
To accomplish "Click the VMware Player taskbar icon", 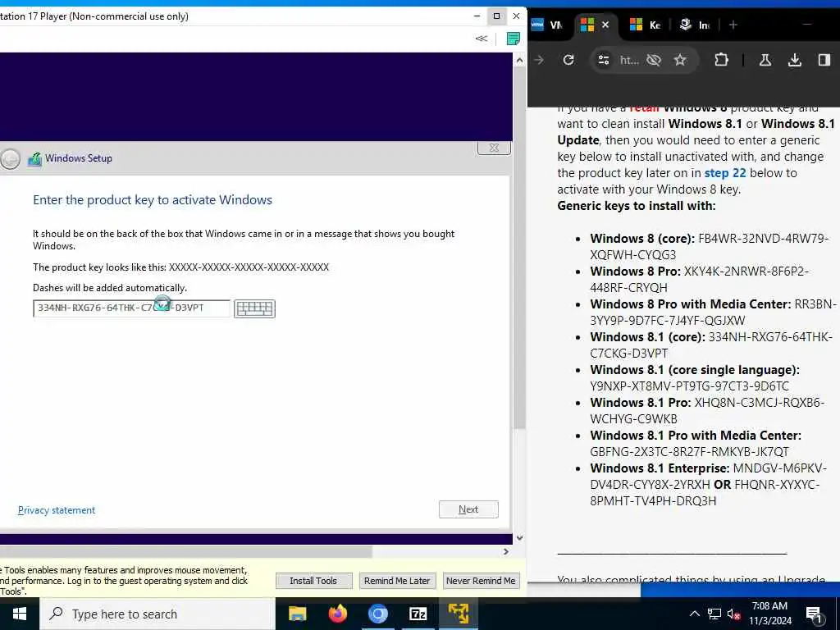I will [x=459, y=614].
